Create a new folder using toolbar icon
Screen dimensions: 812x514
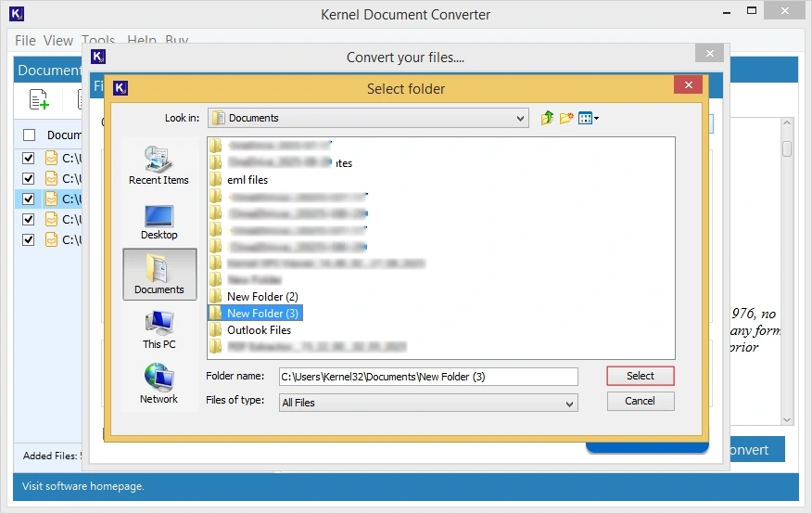click(x=566, y=118)
